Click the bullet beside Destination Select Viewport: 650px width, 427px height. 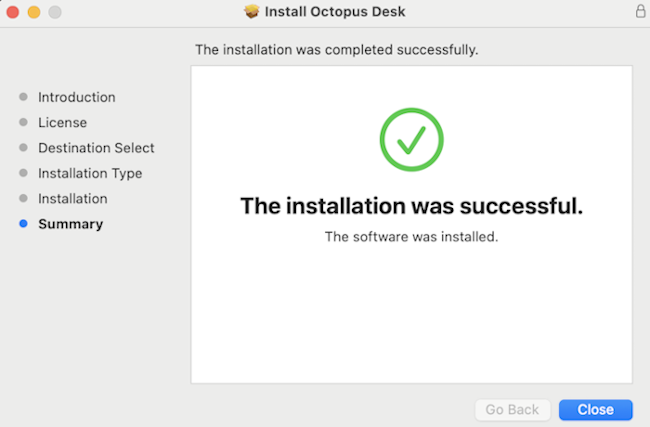pos(24,148)
